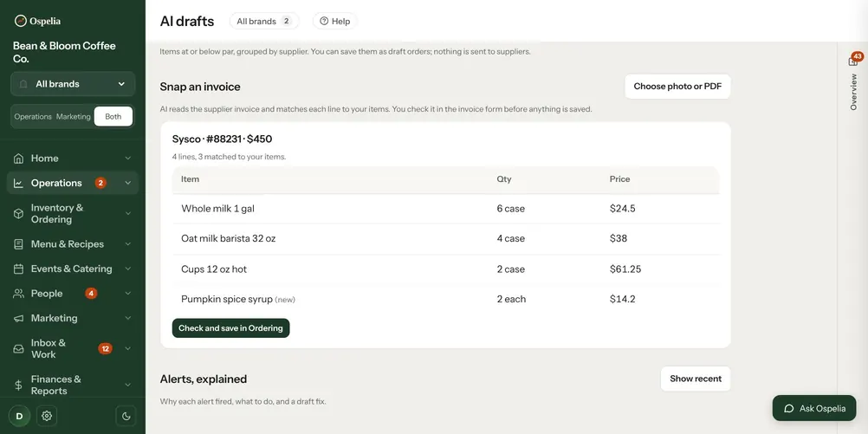Expand the Marketing menu chevron
The image size is (868, 434).
[x=128, y=318]
